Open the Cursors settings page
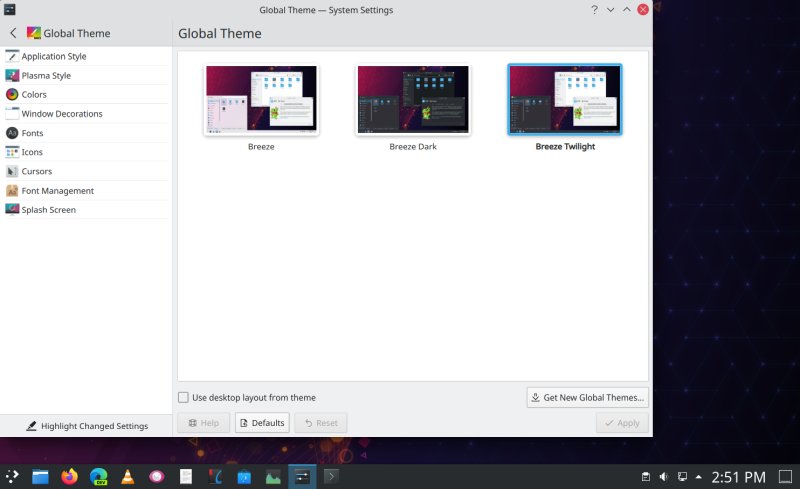Image resolution: width=800 pixels, height=489 pixels. coord(36,171)
